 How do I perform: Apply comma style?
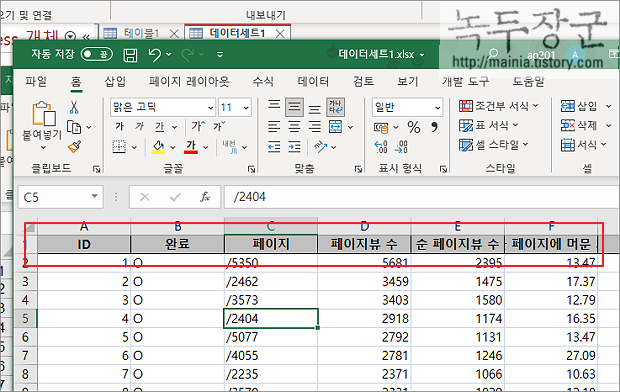435,127
